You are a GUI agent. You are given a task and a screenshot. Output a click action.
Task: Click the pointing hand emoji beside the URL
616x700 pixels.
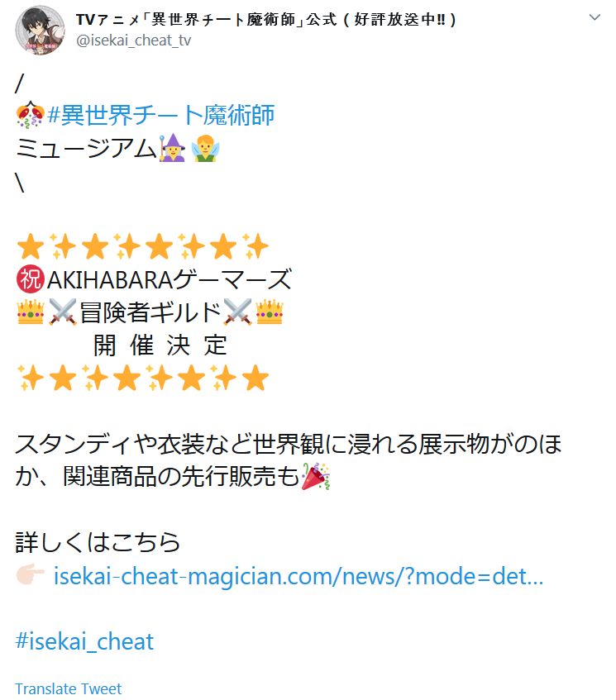pos(31,576)
